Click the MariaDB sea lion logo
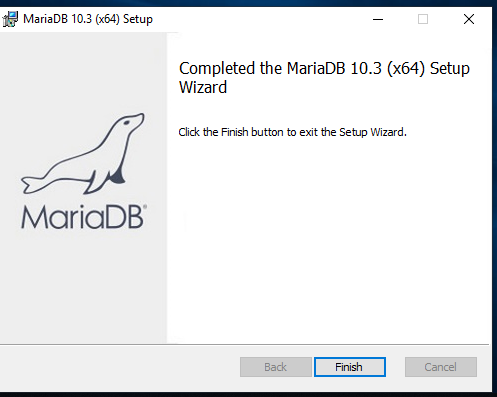 pos(83,154)
